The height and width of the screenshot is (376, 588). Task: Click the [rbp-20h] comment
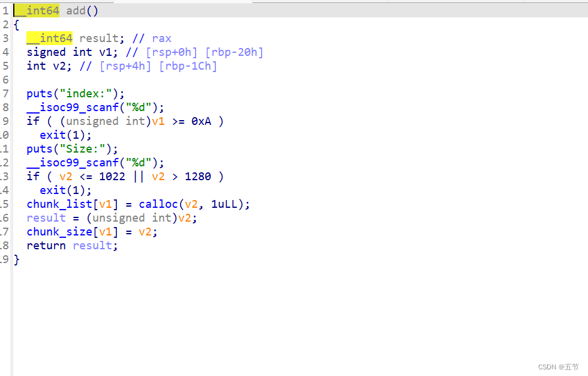pyautogui.click(x=234, y=52)
